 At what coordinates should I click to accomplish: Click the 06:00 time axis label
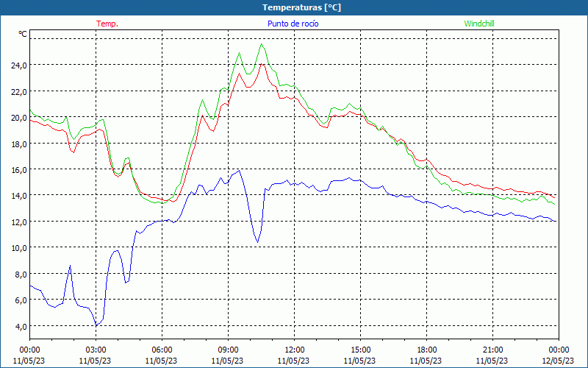[x=162, y=350]
